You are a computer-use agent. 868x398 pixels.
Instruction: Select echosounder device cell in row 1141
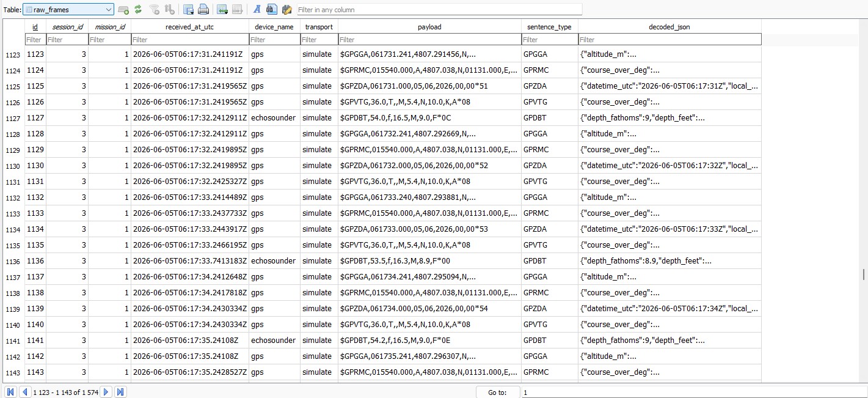pyautogui.click(x=274, y=341)
